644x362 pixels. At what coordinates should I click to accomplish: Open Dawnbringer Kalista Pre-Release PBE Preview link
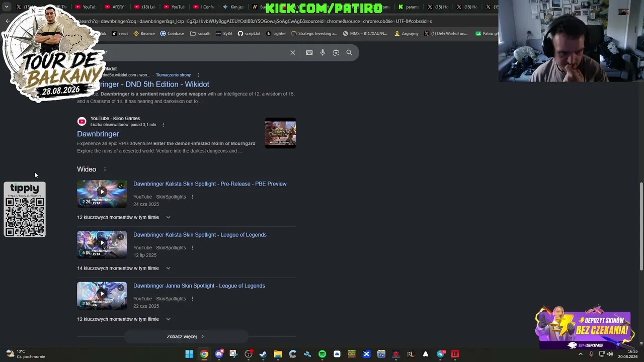[210, 184]
